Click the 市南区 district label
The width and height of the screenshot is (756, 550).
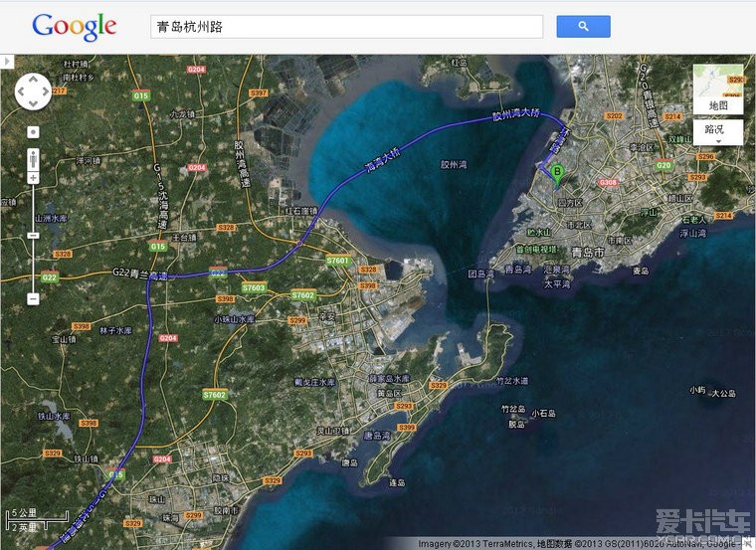(x=619, y=240)
